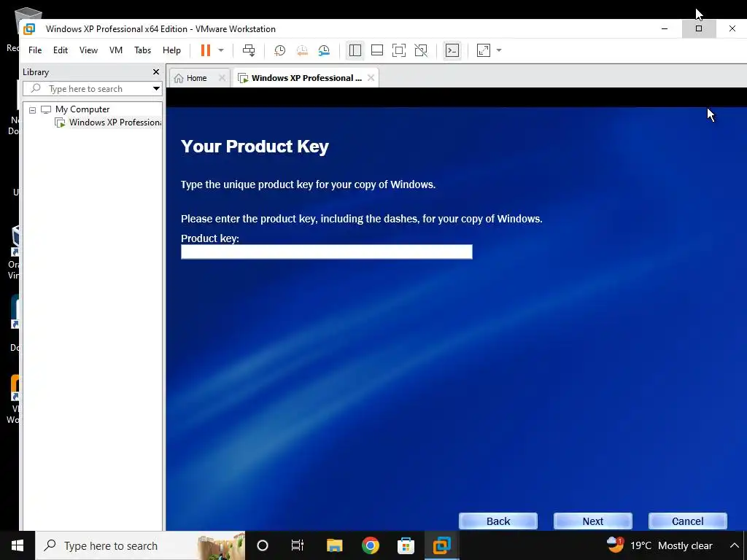This screenshot has width=747, height=560.
Task: Open the Tabs menu
Action: tap(142, 50)
